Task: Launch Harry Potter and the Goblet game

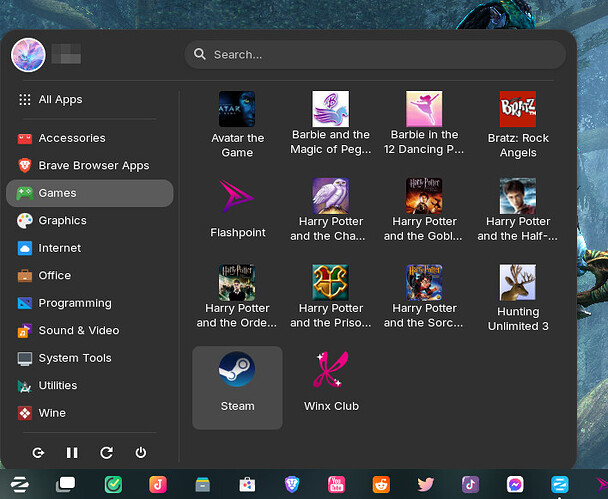Action: tap(424, 208)
